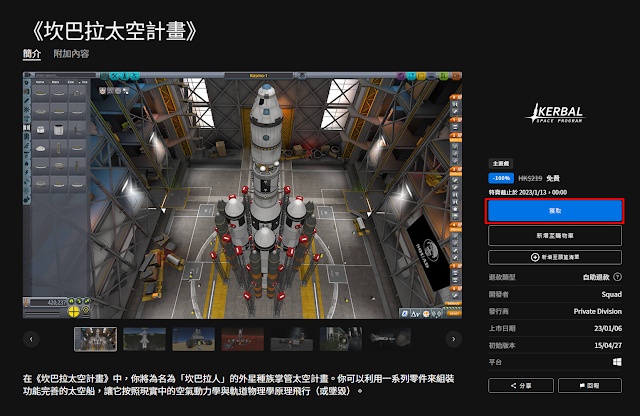Viewport: 640px width, 416px height.
Task: Select the seventh thumbnail with asteroid
Action: tap(389, 339)
